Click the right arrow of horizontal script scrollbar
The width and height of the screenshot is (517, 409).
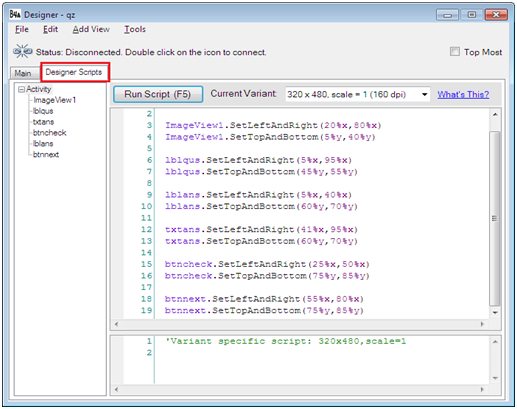[x=482, y=324]
